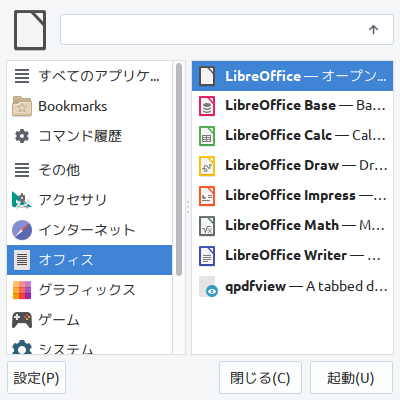Click the LibreOffice Math formula icon

tap(207, 226)
